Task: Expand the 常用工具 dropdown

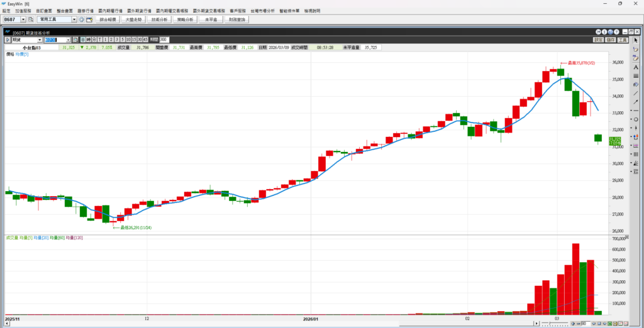Action: (74, 19)
